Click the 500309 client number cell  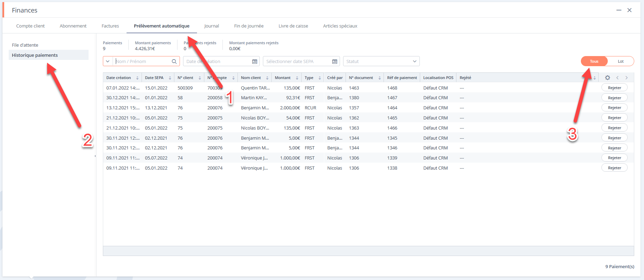pyautogui.click(x=185, y=88)
